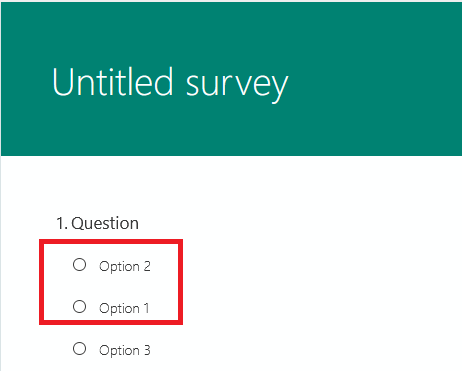The height and width of the screenshot is (371, 462).
Task: Click the "Option 1" label text
Action: pyautogui.click(x=124, y=309)
